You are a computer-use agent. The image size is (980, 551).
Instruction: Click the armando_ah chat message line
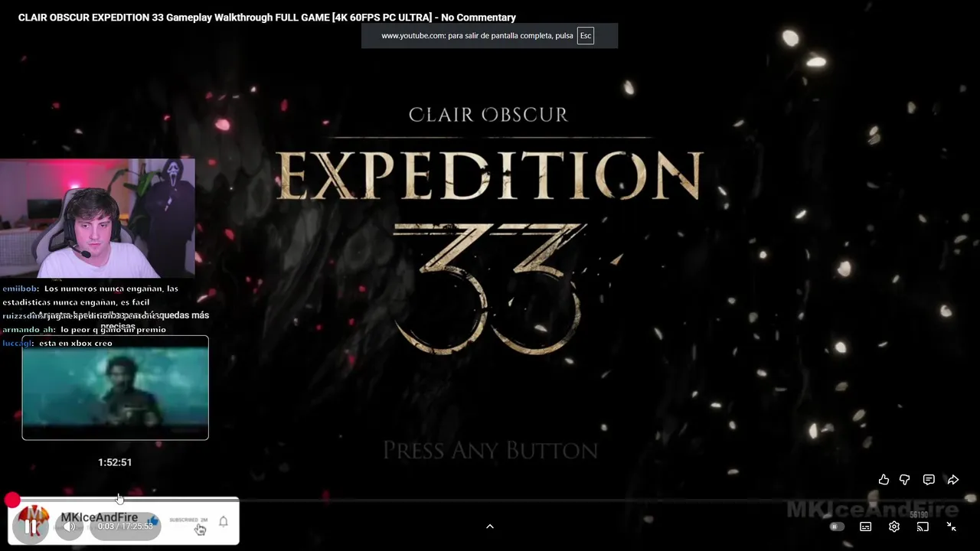click(84, 329)
